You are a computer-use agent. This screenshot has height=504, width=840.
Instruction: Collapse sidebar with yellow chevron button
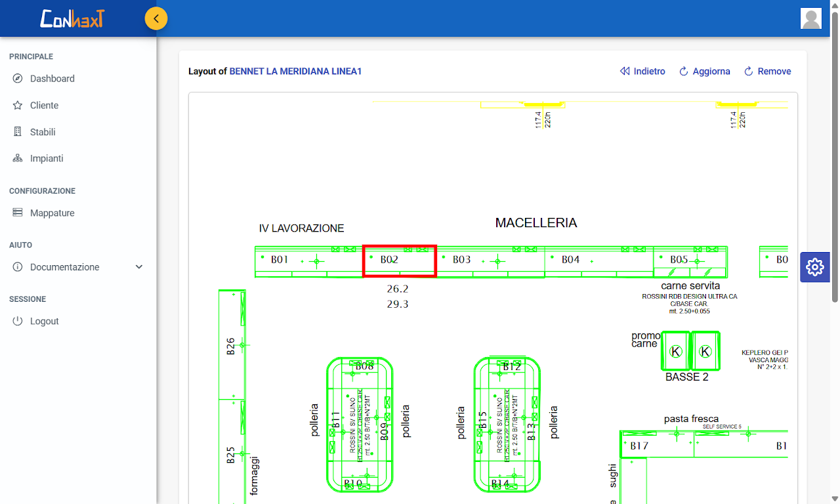156,18
